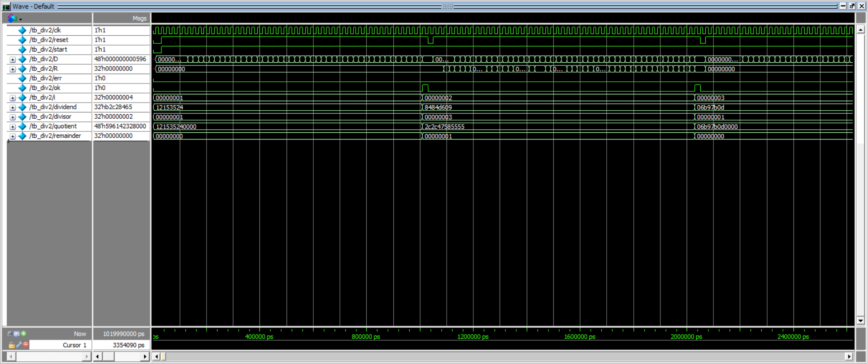The height and width of the screenshot is (364, 868).
Task: Click the diamond icon for /tb_div2/divisor
Action: coord(22,117)
